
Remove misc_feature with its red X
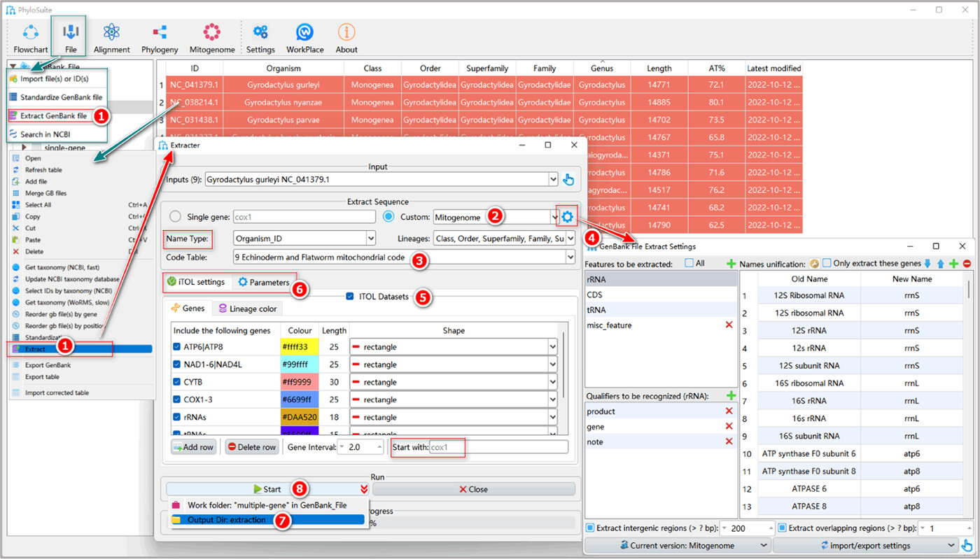pyautogui.click(x=729, y=325)
